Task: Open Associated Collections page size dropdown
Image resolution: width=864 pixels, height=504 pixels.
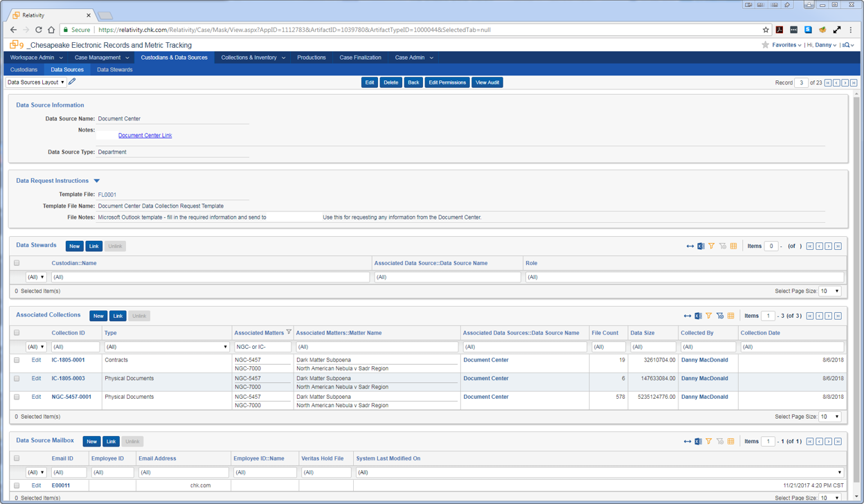Action: 829,417
